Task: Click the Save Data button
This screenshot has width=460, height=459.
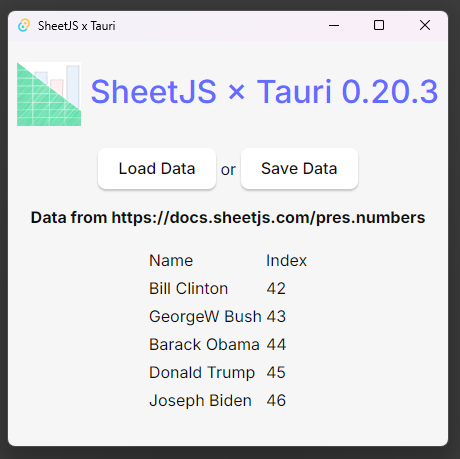Action: coord(299,169)
